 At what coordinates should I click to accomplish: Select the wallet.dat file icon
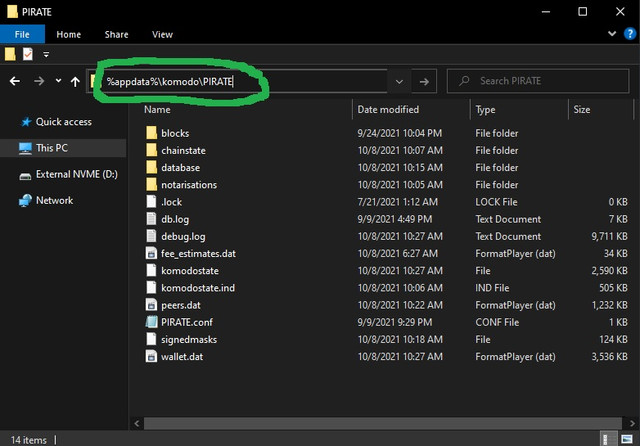click(151, 356)
